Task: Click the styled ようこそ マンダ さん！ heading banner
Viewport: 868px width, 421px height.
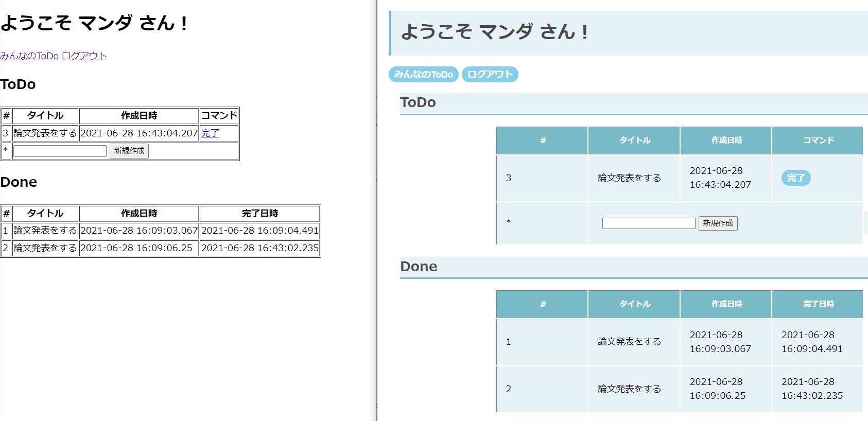Action: click(628, 32)
